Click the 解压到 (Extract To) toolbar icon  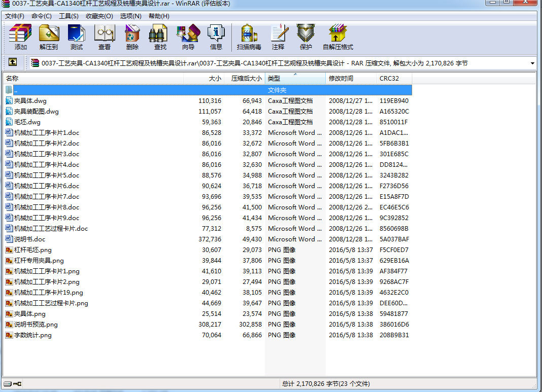pyautogui.click(x=49, y=33)
